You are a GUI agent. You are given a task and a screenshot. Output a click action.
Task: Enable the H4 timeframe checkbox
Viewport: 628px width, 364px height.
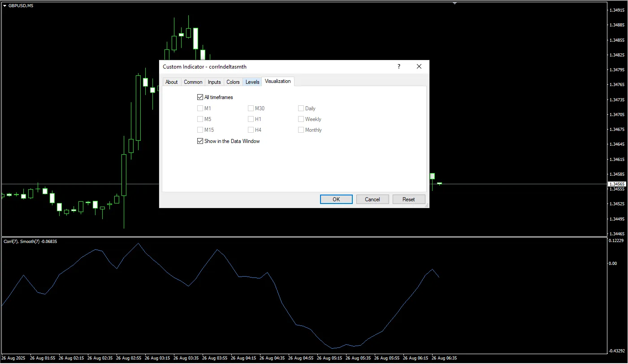tap(251, 130)
